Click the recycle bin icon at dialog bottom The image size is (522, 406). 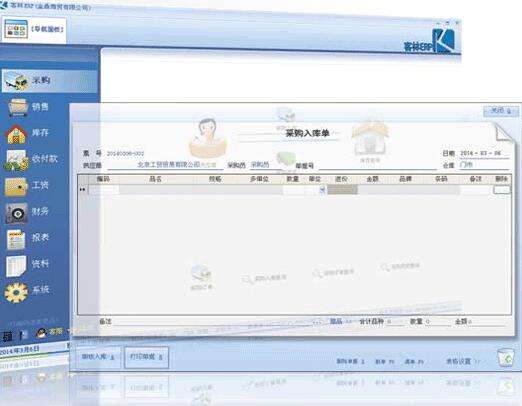point(506,358)
